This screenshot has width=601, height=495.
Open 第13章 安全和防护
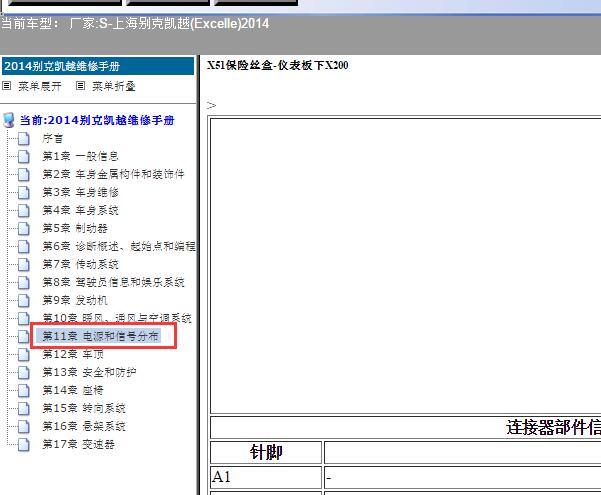point(89,372)
